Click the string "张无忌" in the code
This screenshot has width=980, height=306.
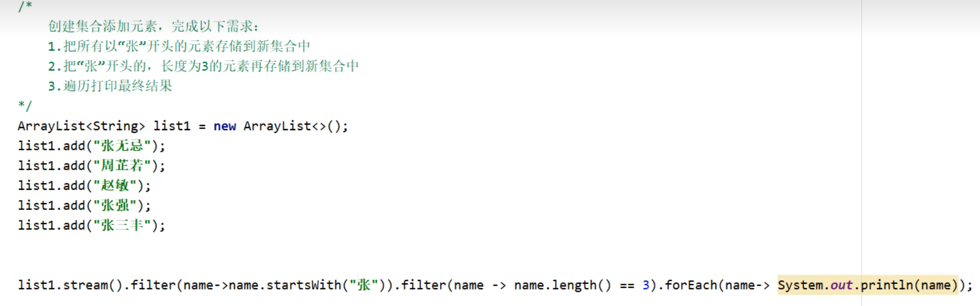point(122,146)
